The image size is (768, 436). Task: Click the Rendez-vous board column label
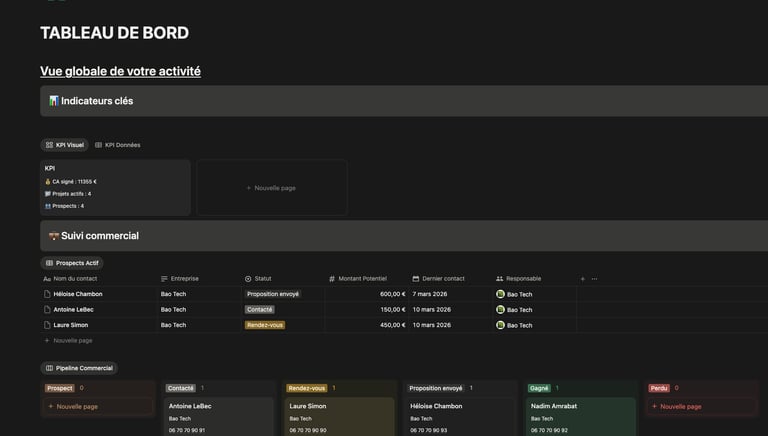[x=307, y=388]
